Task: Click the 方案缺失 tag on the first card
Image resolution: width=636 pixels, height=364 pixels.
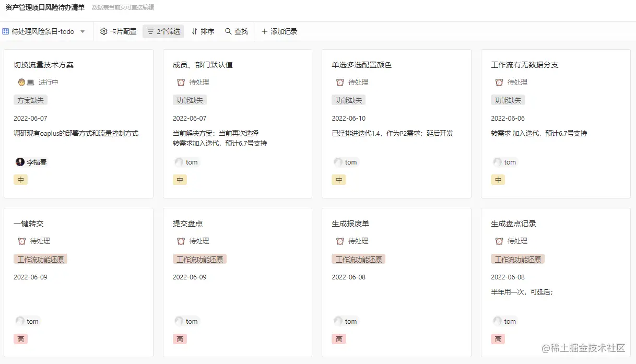Action: coord(30,100)
